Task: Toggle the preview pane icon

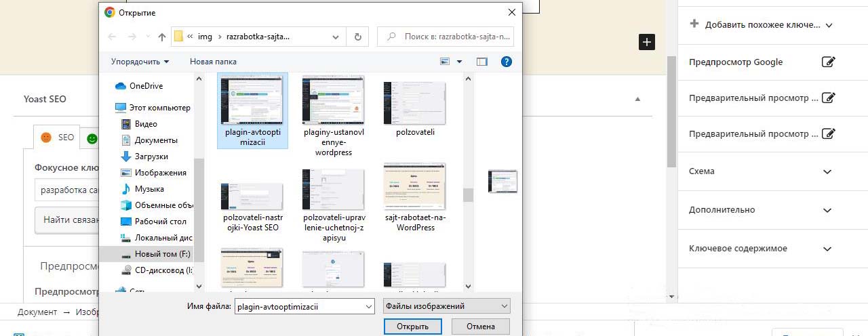Action: click(x=482, y=62)
